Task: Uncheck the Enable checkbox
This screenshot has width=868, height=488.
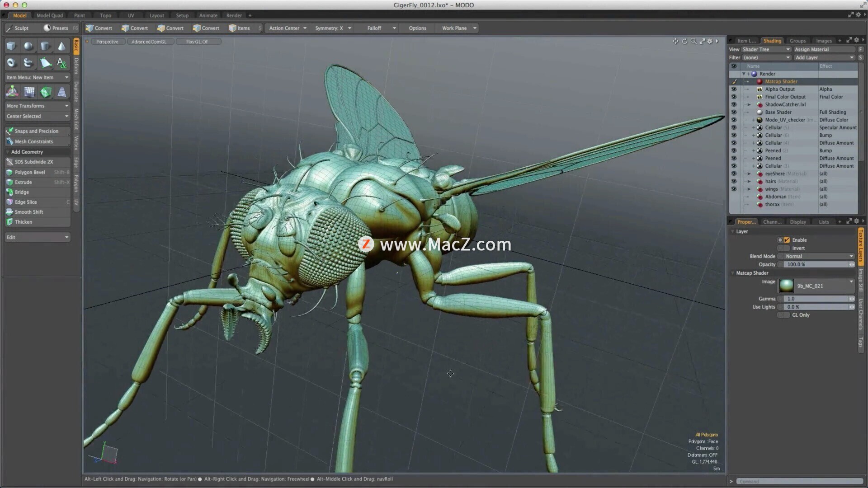Action: tap(787, 240)
